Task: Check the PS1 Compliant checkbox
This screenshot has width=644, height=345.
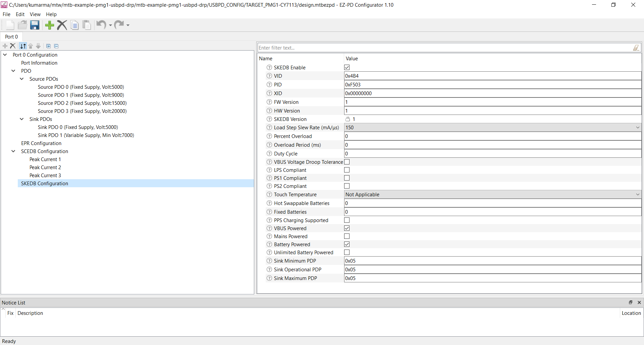Action: pyautogui.click(x=347, y=178)
